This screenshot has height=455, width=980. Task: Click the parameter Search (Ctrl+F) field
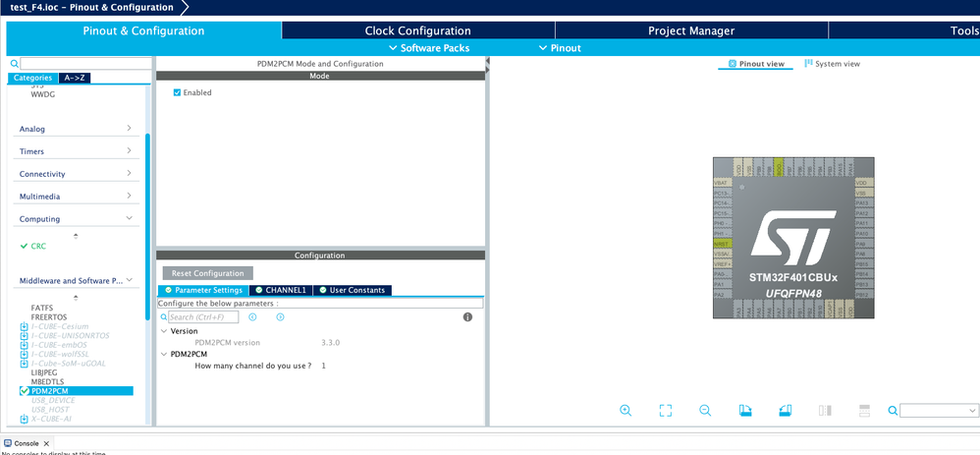[203, 317]
